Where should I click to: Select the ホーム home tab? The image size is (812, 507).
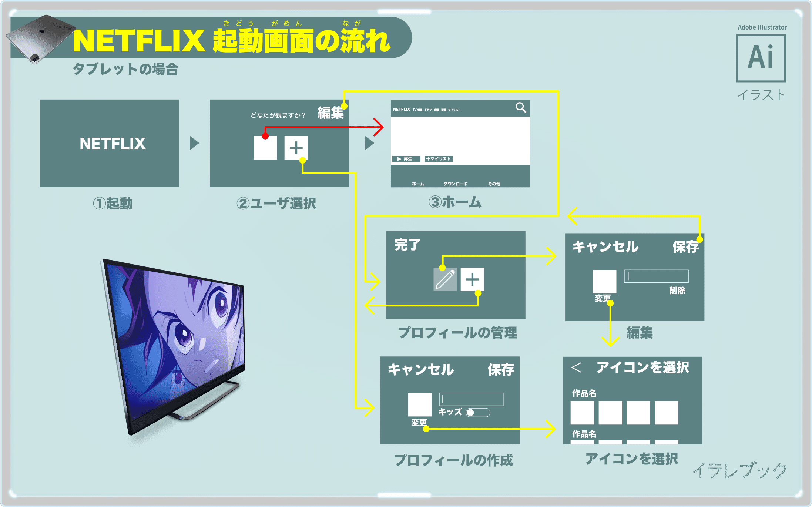point(409,186)
